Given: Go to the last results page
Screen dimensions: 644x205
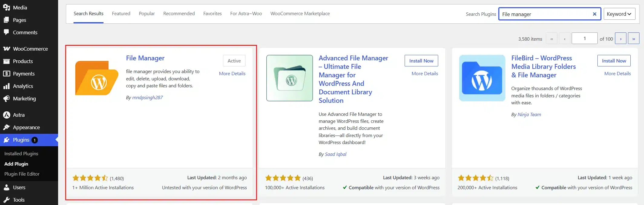Looking at the screenshot, I should click(634, 39).
